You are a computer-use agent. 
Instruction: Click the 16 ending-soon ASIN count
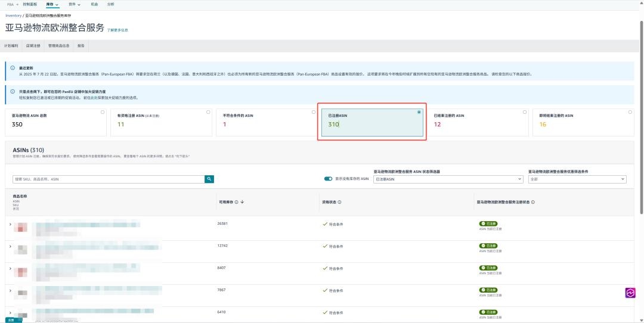tap(543, 125)
